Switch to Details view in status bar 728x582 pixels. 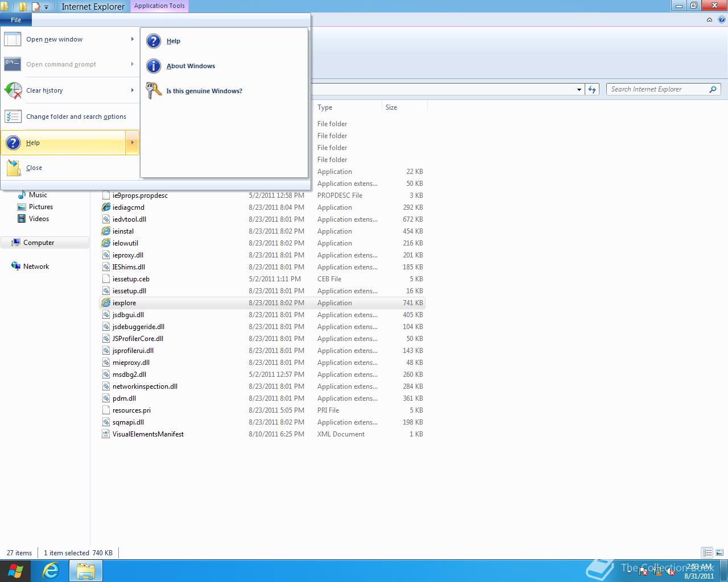point(707,552)
